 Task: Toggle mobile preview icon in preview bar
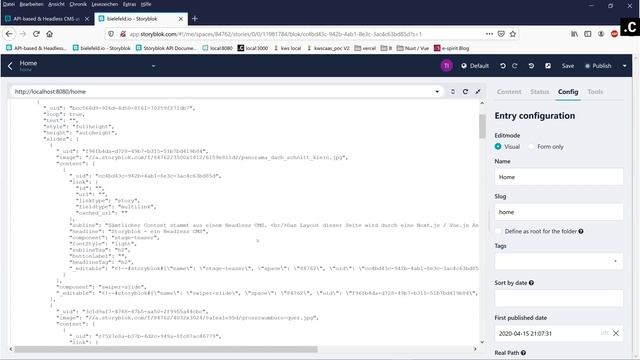point(453,91)
